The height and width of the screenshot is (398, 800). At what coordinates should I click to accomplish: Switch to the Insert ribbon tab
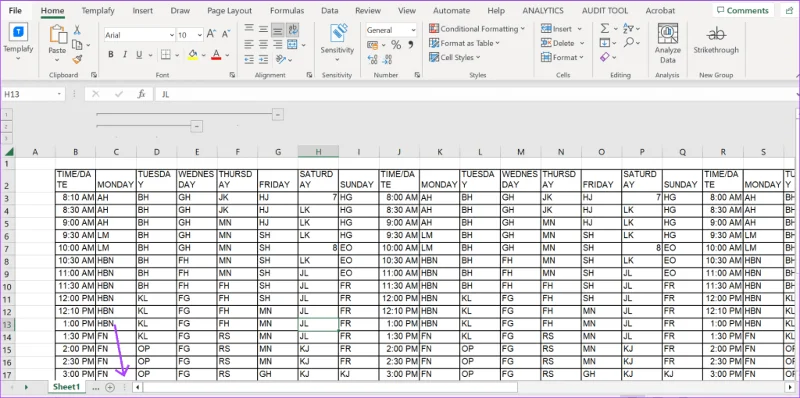point(142,10)
